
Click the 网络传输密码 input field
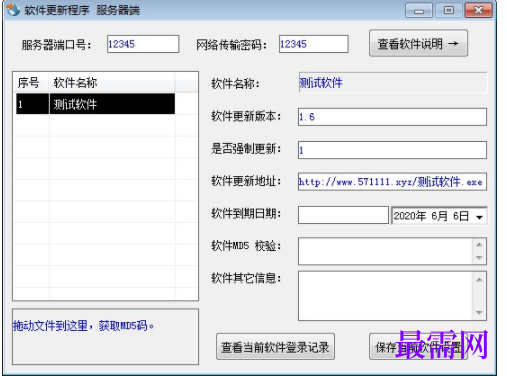coord(314,44)
